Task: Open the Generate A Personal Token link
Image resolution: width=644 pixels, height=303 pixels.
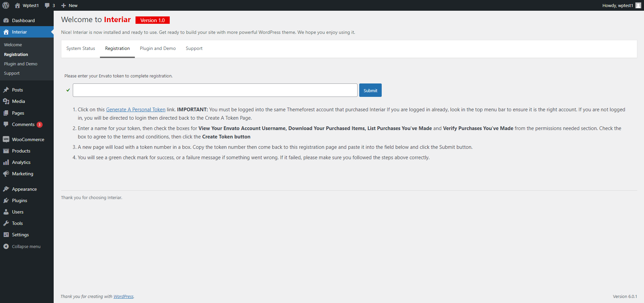Action: point(136,110)
